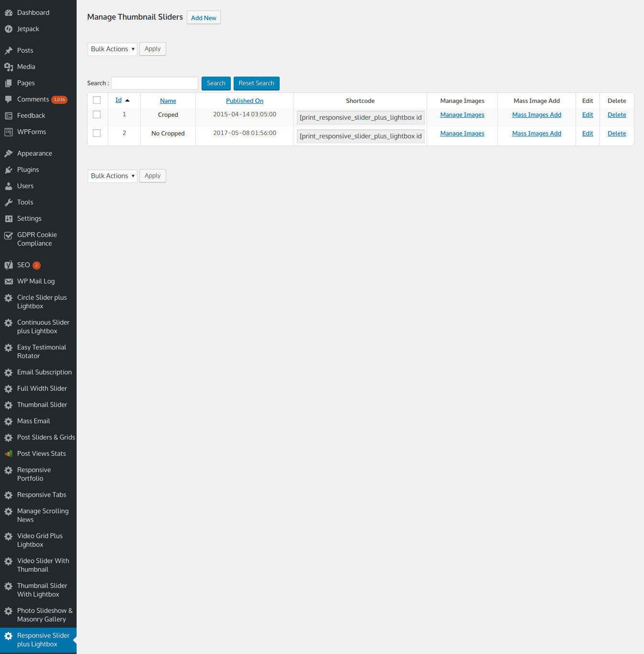Click the Add New button
This screenshot has width=644, height=654.
click(203, 18)
